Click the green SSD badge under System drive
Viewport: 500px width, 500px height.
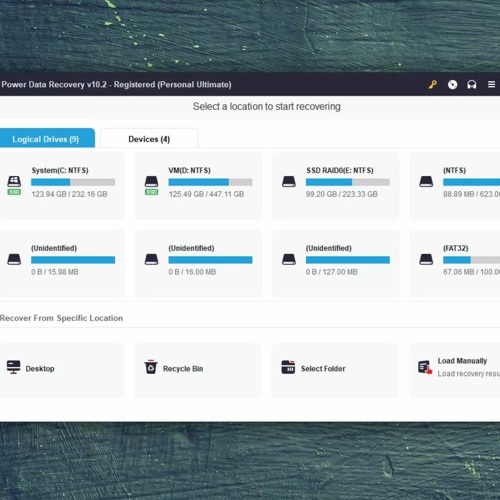[14, 192]
